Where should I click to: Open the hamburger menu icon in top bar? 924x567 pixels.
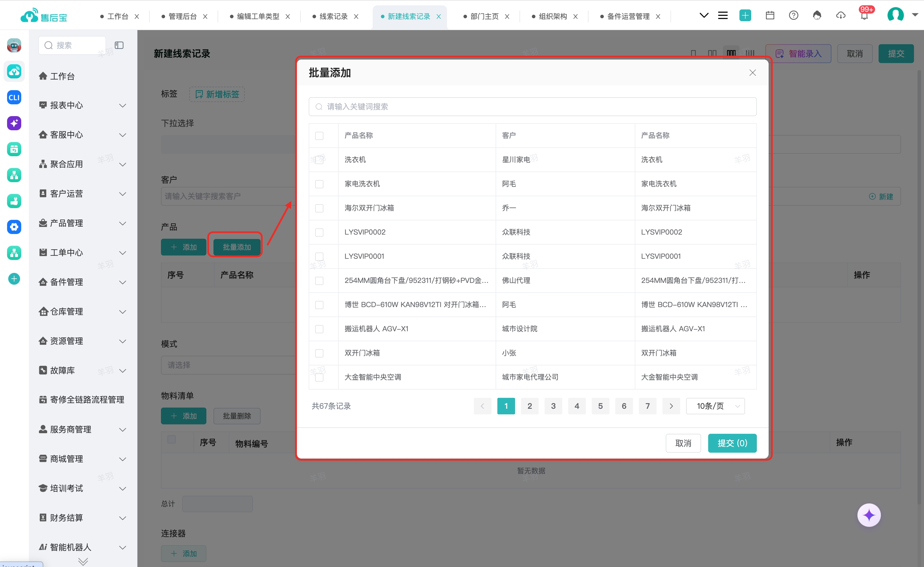click(723, 16)
